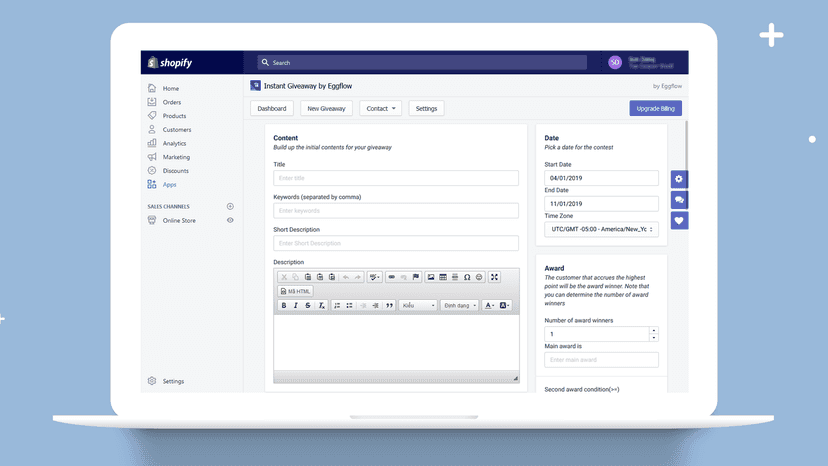This screenshot has height=466, width=828.
Task: Click the Redo arrow in editor
Action: (357, 277)
